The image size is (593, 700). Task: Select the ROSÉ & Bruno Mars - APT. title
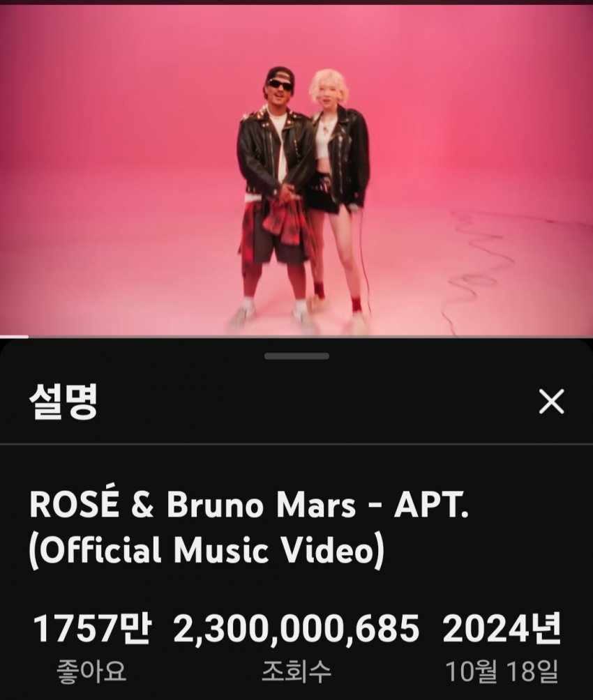(248, 505)
